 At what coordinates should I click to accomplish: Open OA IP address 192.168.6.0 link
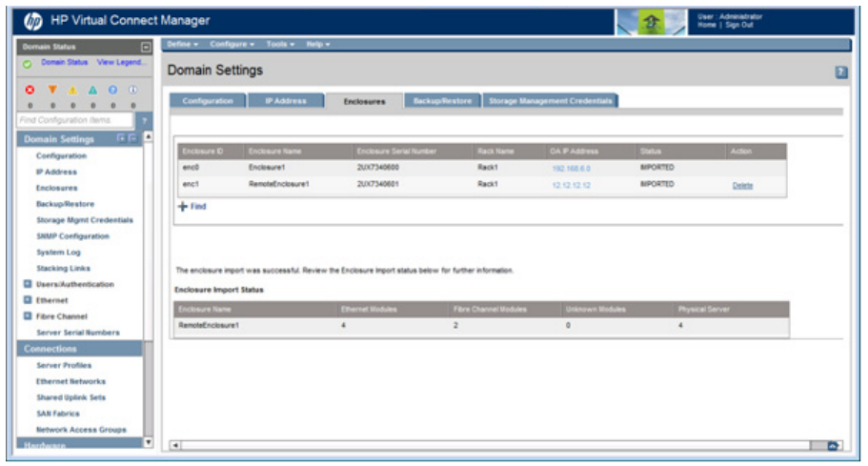tap(572, 169)
